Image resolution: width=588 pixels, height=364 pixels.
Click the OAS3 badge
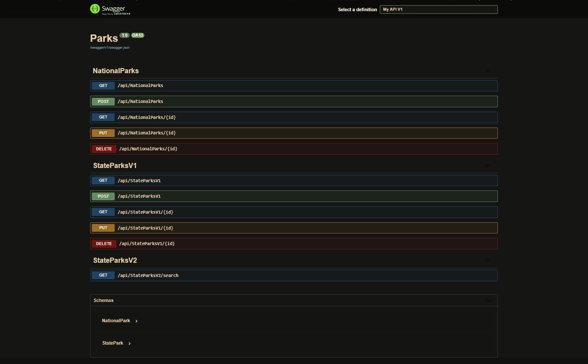(138, 35)
